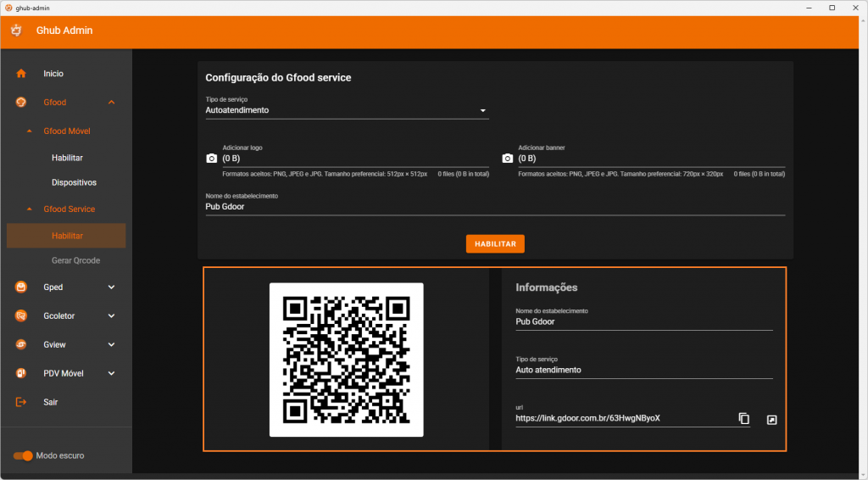The image size is (868, 480).
Task: Click the Gfood sidebar icon
Action: coord(21,103)
